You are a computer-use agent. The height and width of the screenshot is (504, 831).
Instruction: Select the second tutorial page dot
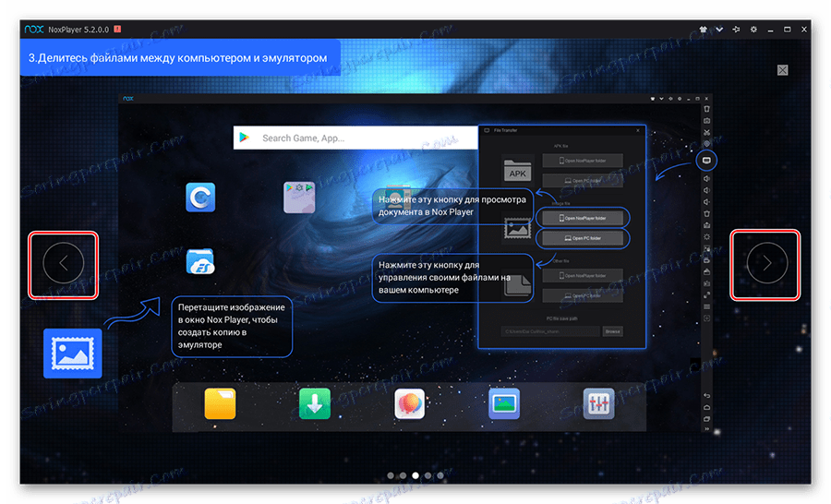[403, 475]
